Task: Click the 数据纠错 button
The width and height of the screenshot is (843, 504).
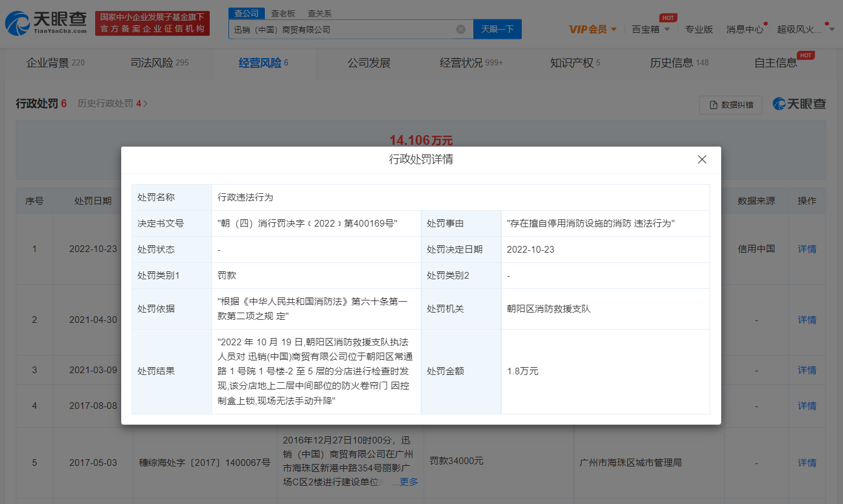Action: [x=731, y=104]
